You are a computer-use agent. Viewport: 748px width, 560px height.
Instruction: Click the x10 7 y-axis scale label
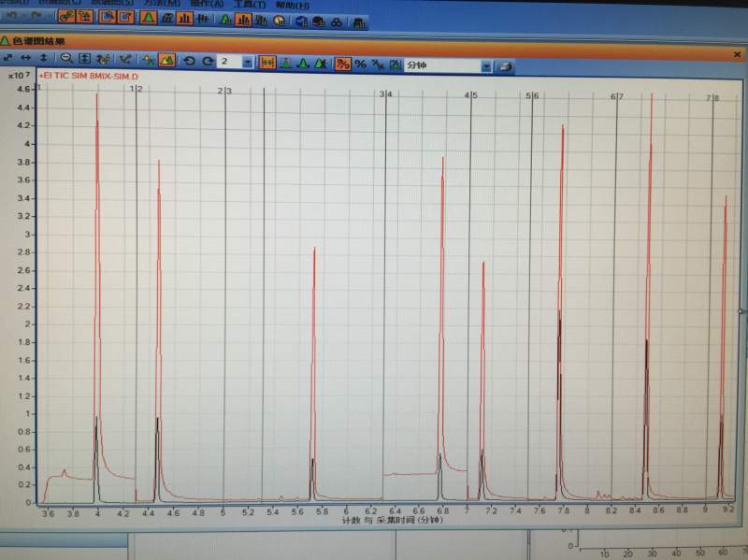(19, 76)
